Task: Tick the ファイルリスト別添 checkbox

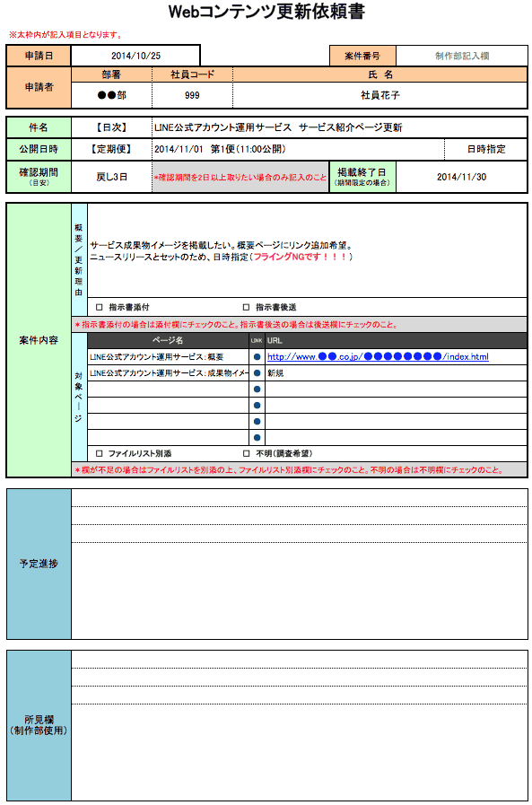Action: tap(100, 454)
